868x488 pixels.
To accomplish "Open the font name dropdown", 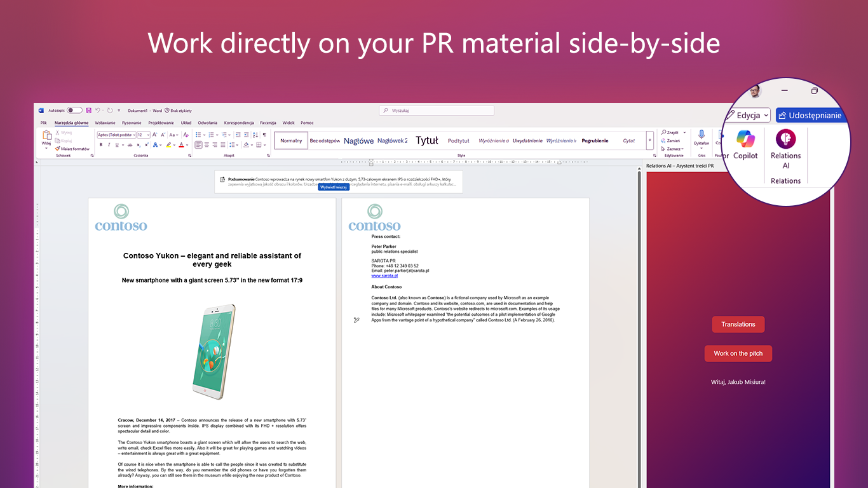I will [x=133, y=135].
